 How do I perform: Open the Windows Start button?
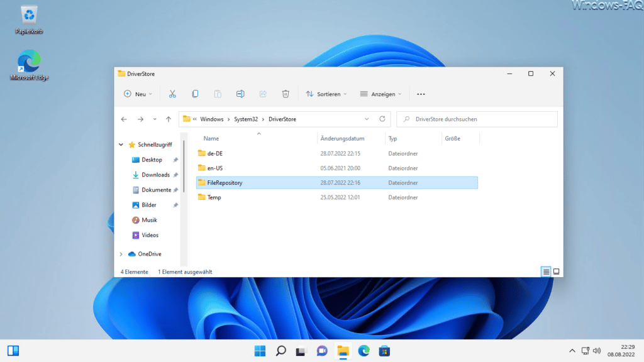[x=260, y=351]
